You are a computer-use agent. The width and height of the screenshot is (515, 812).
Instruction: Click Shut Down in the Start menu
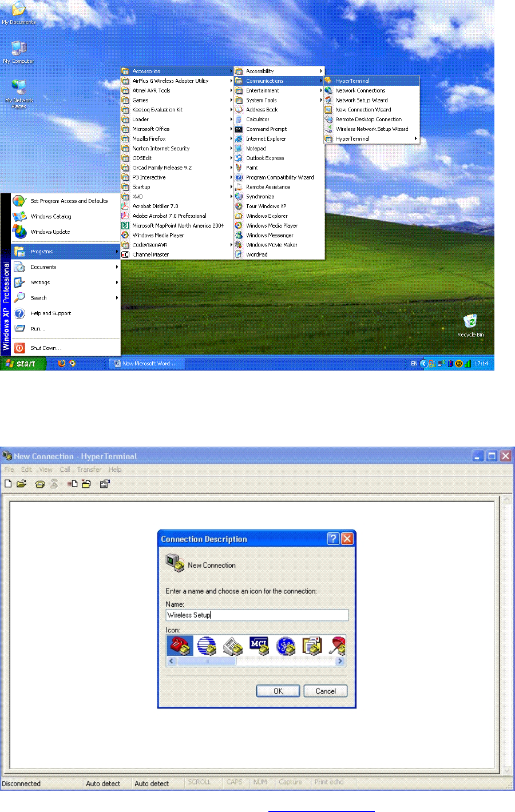coord(66,348)
